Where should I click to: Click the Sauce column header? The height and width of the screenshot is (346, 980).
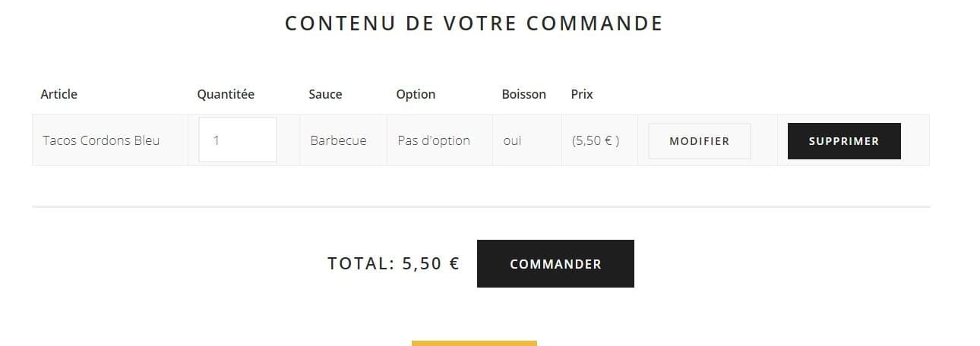click(x=325, y=94)
